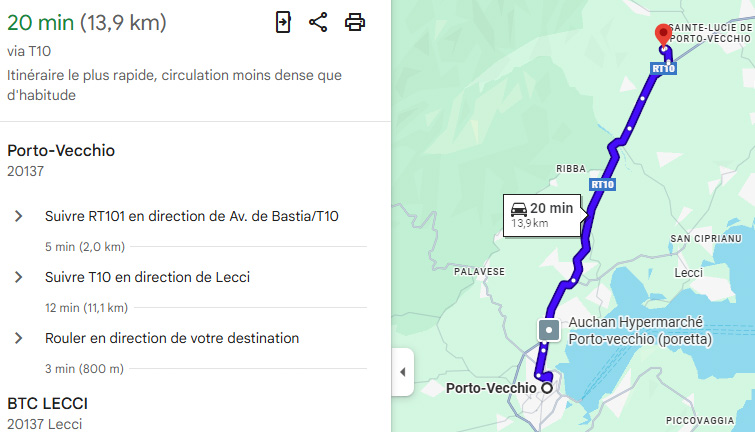Image resolution: width=755 pixels, height=432 pixels.
Task: Click the upper RT10 road shield
Action: (x=663, y=68)
